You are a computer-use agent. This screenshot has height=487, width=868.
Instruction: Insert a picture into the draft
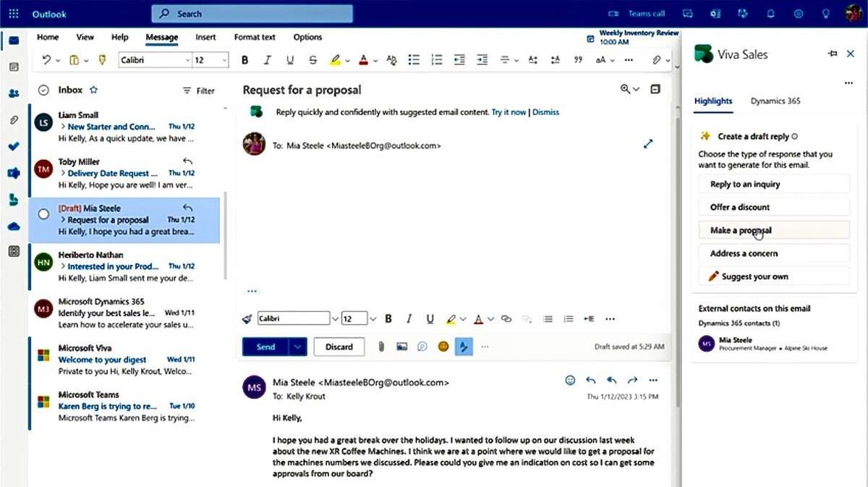402,347
